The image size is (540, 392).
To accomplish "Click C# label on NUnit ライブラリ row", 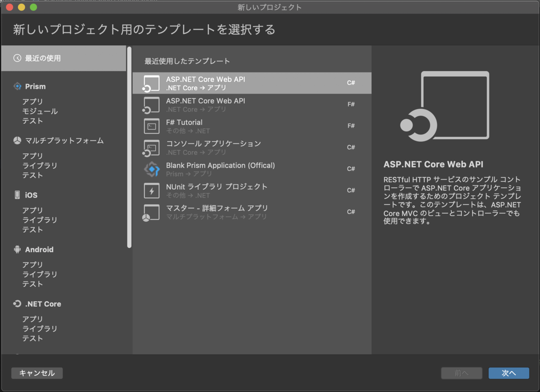I will tap(351, 190).
